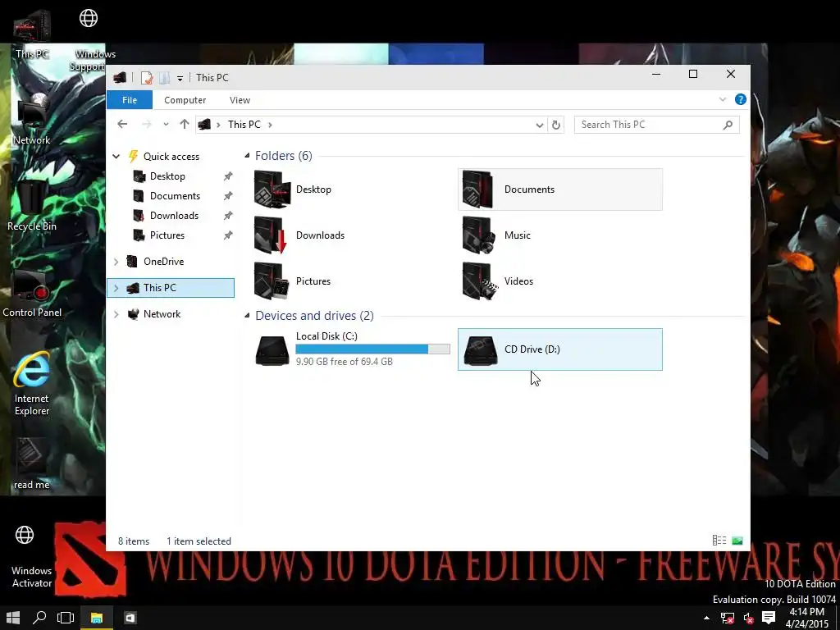Switch to large icons view in status bar
The height and width of the screenshot is (630, 840).
tap(737, 541)
